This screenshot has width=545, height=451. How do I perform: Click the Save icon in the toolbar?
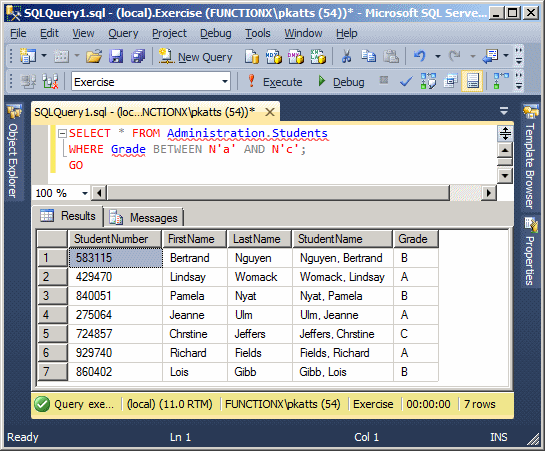(116, 56)
